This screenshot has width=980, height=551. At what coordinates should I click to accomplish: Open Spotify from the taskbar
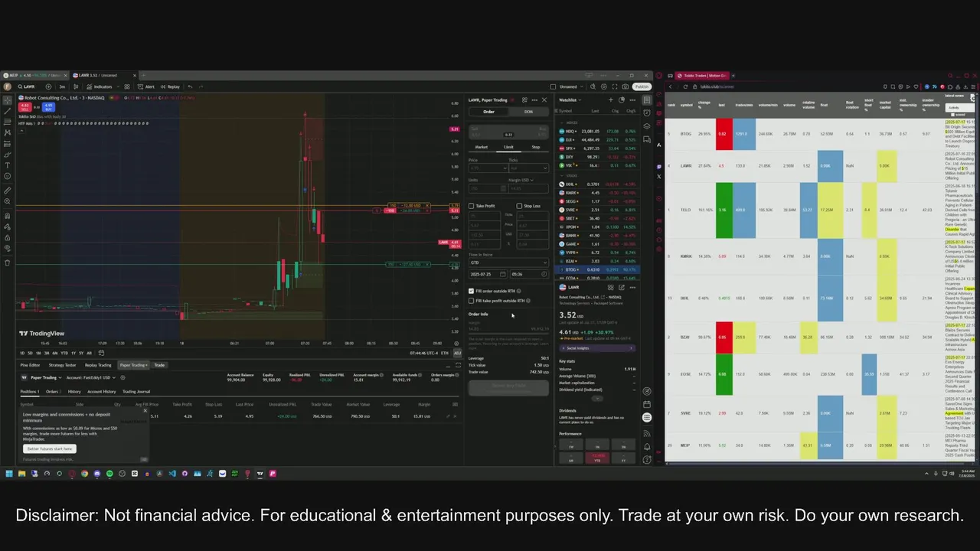pyautogui.click(x=109, y=474)
